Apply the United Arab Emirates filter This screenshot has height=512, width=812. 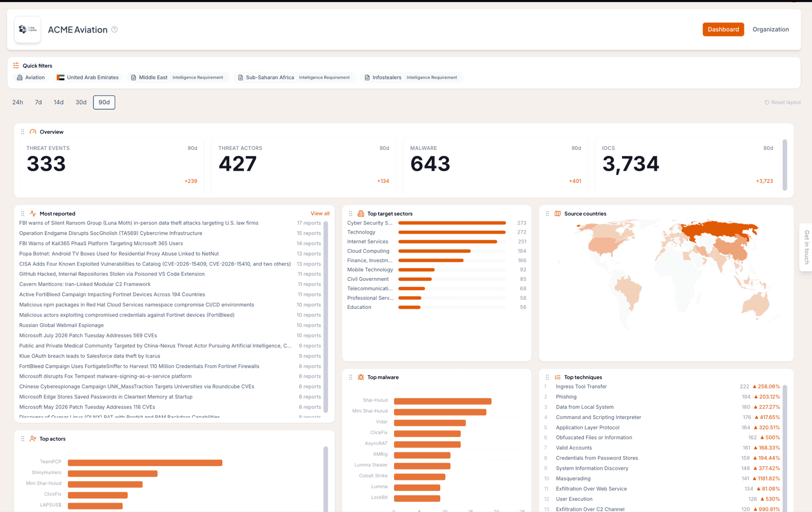tap(88, 78)
